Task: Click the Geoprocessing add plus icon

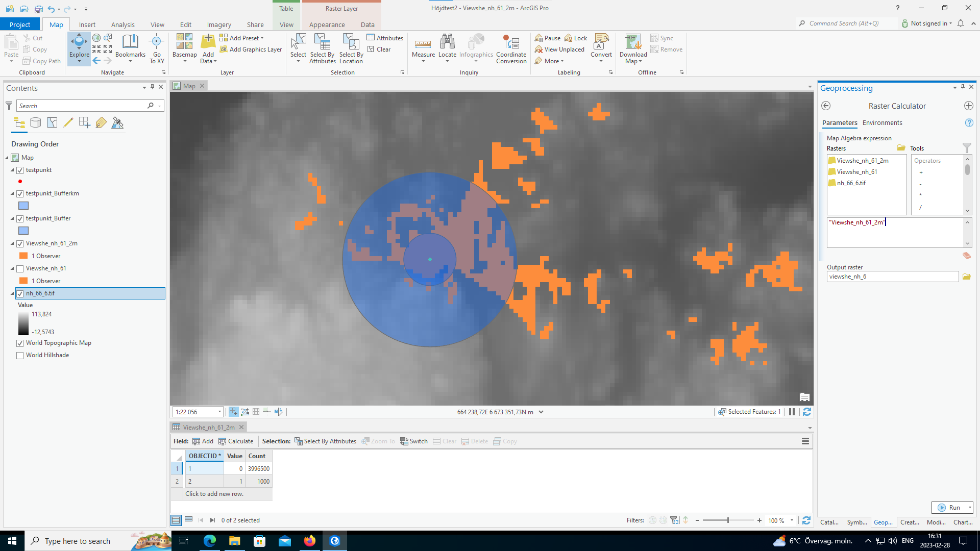Action: pyautogui.click(x=968, y=106)
